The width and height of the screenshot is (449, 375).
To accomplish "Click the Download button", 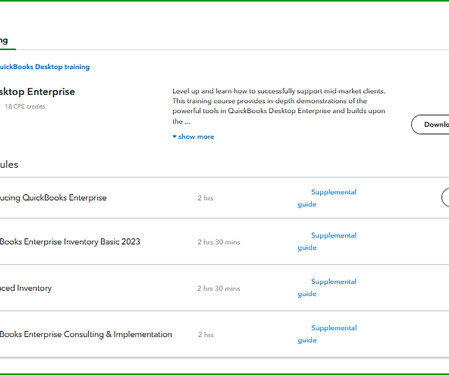I will [430, 124].
